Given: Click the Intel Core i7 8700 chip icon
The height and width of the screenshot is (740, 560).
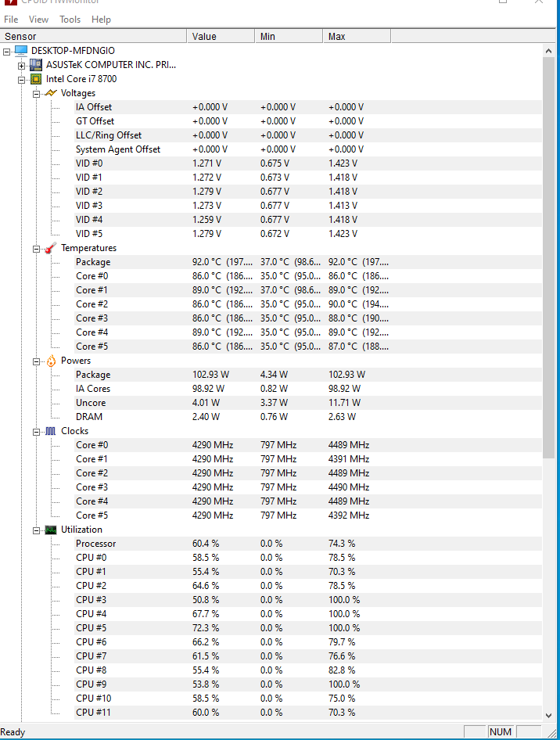Looking at the screenshot, I should point(36,79).
